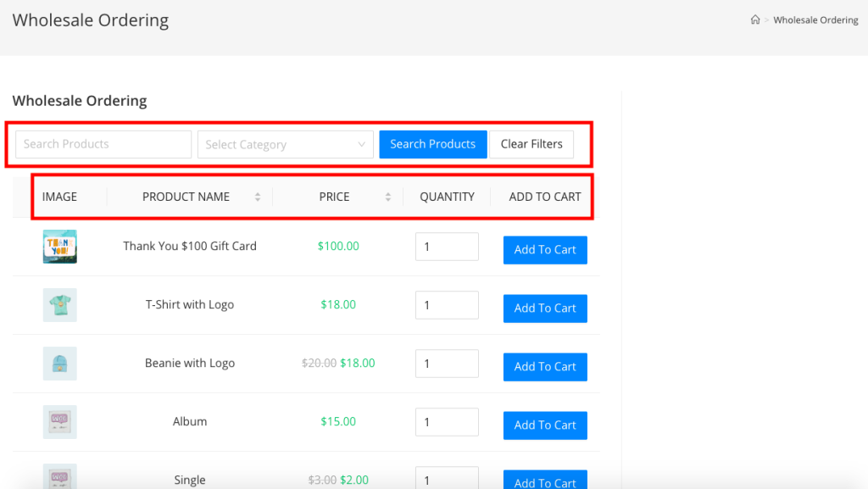Add the Album to cart
The image size is (868, 489).
[x=545, y=425]
